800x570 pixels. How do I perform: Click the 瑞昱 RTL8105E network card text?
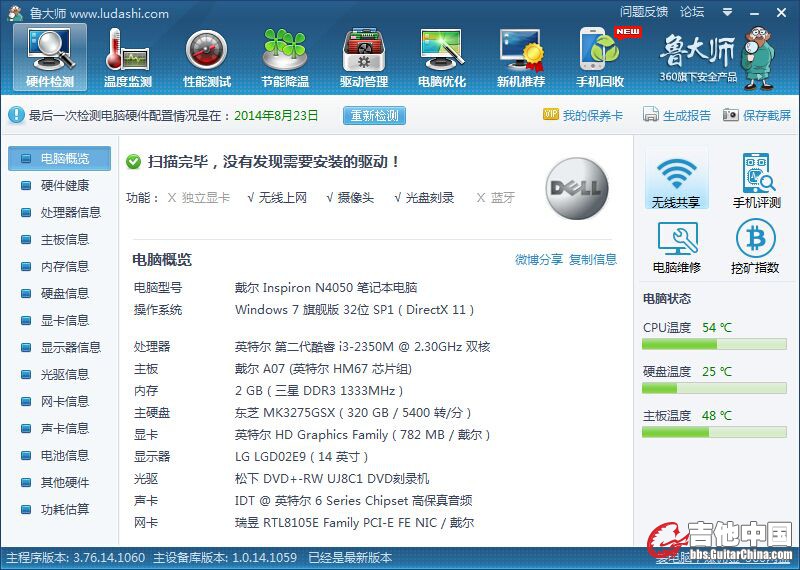pos(354,523)
